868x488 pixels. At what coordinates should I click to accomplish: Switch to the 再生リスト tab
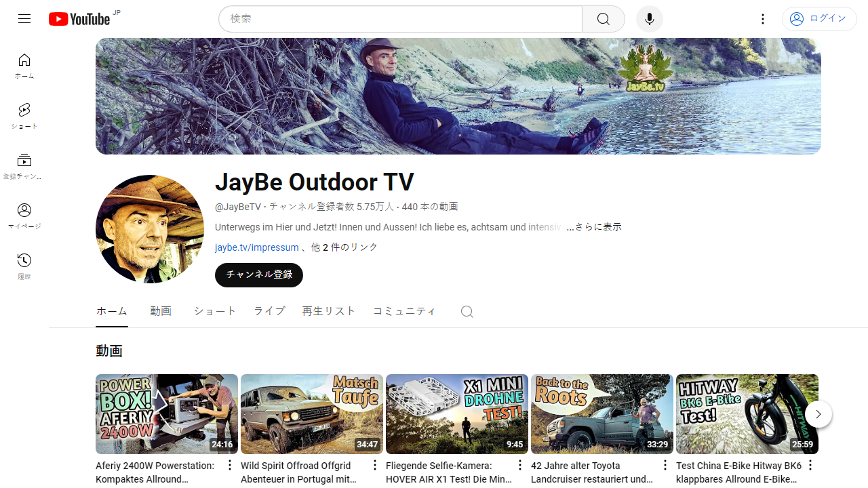tap(329, 311)
